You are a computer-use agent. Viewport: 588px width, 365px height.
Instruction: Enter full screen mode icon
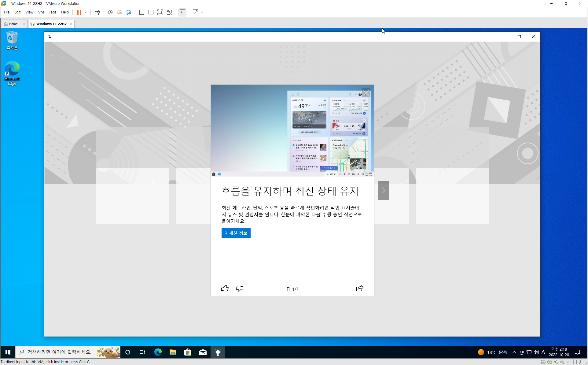160,12
